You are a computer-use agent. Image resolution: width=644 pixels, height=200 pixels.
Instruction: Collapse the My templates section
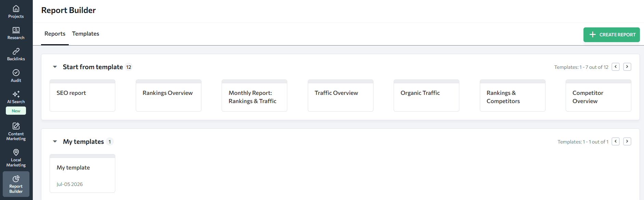pyautogui.click(x=55, y=141)
